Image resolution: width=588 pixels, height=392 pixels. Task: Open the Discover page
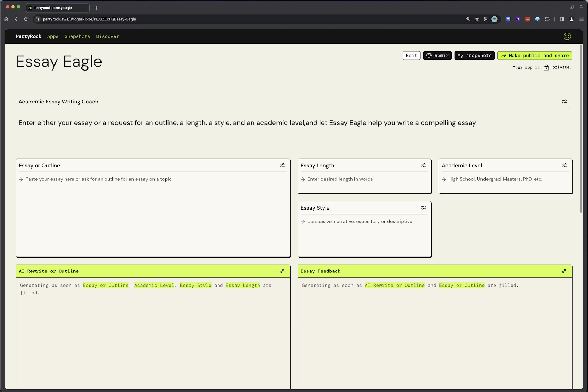(107, 36)
